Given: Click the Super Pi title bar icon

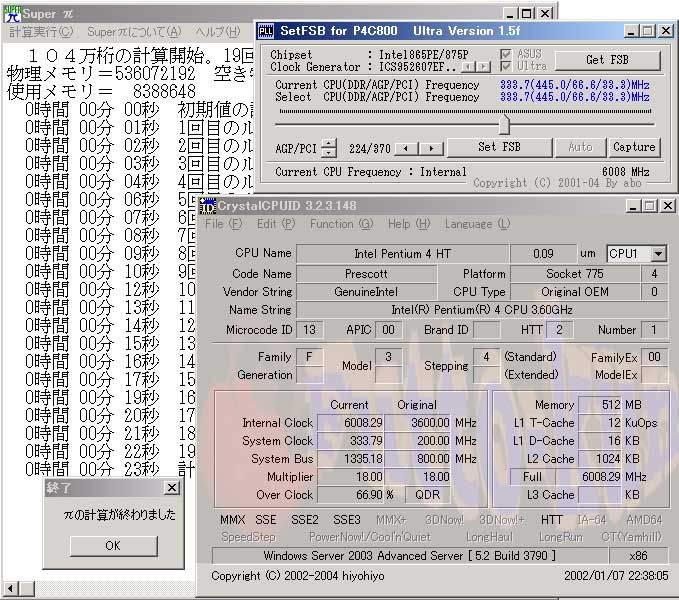Looking at the screenshot, I should pos(12,13).
